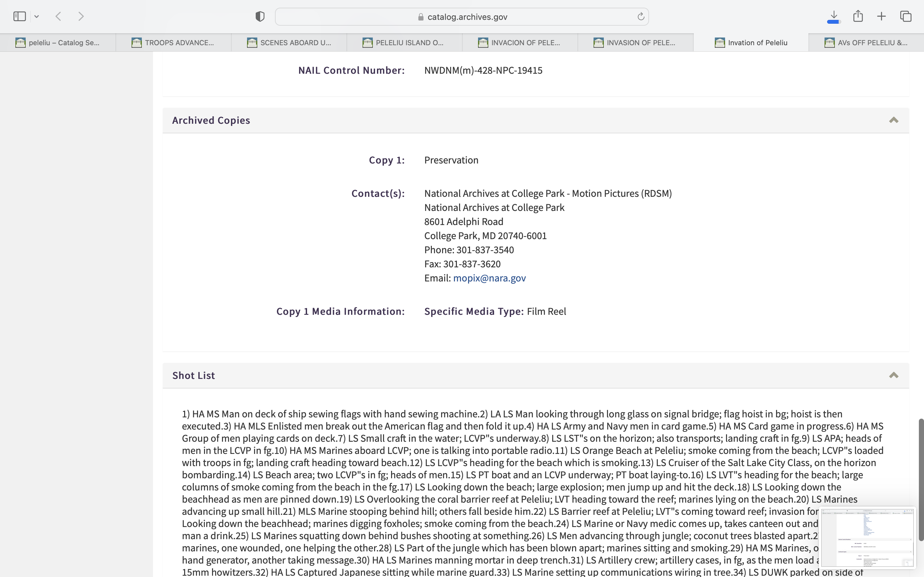Go forward using the forward arrow
The image size is (924, 577).
pyautogui.click(x=81, y=16)
